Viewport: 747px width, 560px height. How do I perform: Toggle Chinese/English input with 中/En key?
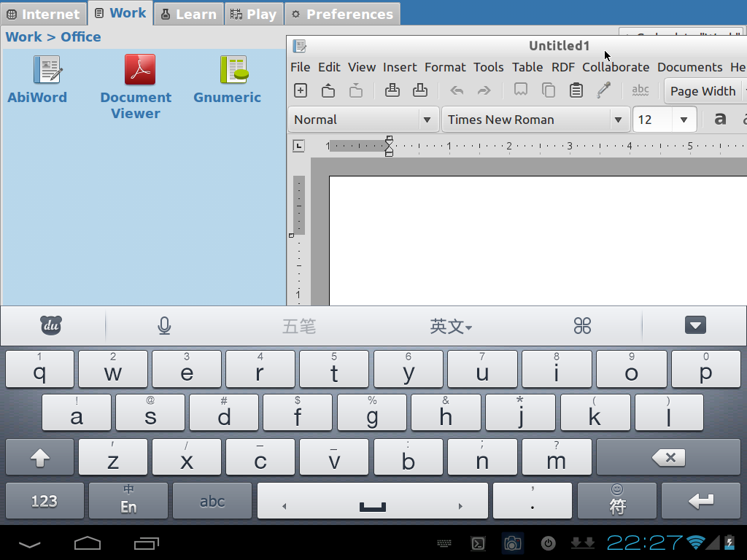point(128,500)
